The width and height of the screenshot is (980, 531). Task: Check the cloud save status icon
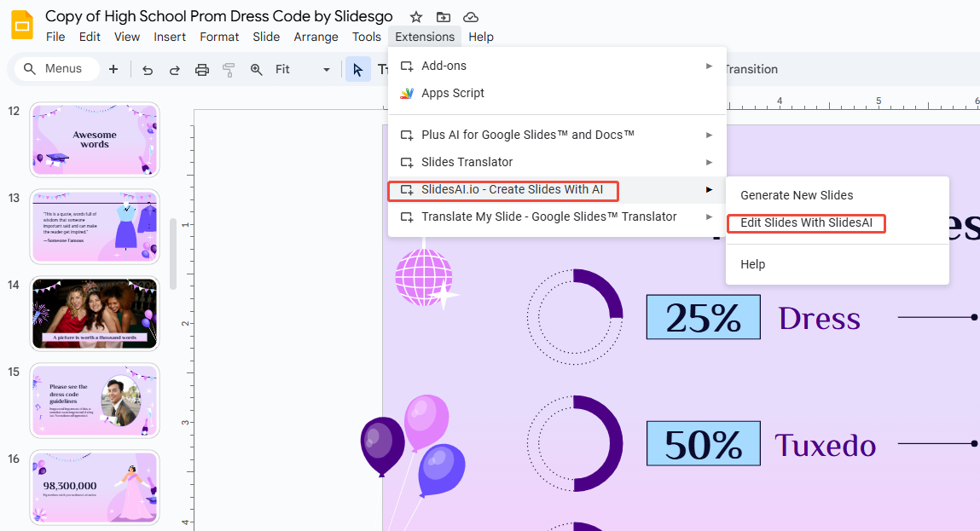tap(470, 16)
